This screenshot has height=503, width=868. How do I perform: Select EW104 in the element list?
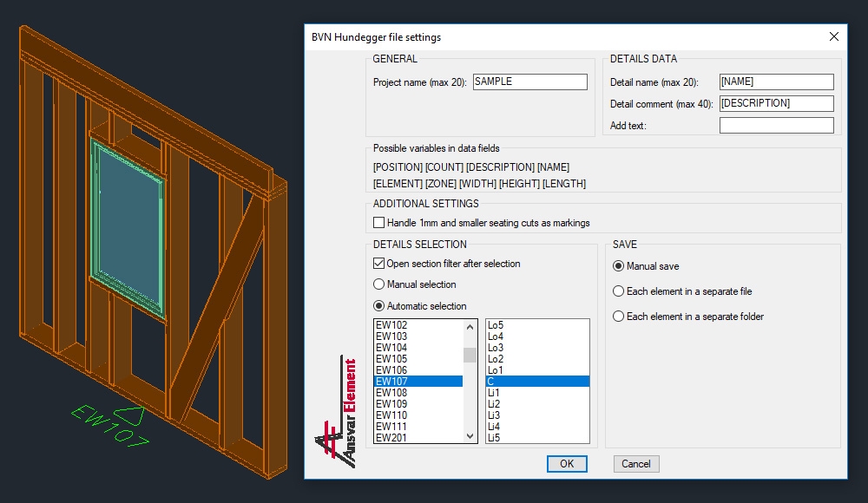(418, 348)
